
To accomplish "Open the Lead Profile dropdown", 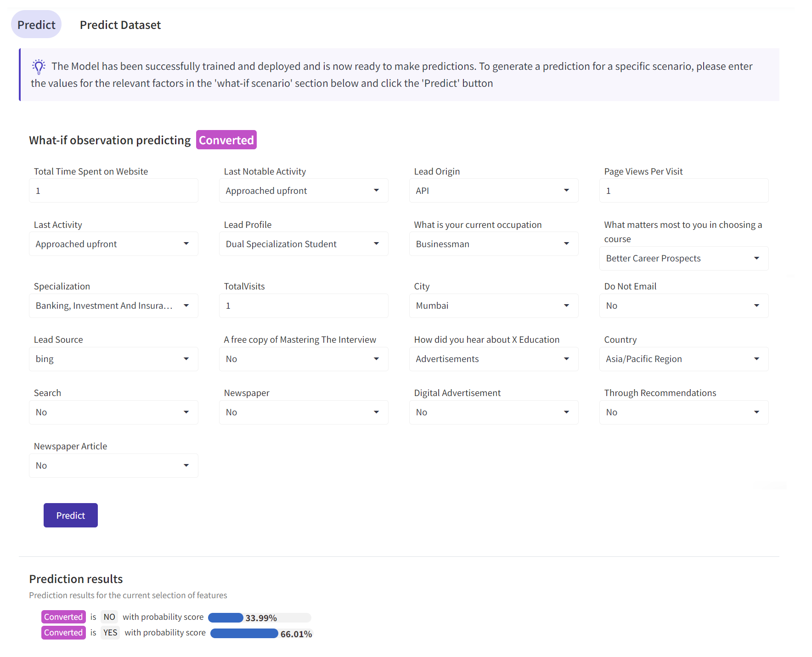I will [x=303, y=244].
